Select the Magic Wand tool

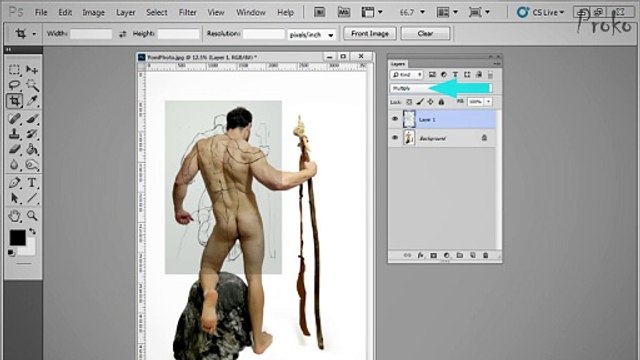pos(32,85)
